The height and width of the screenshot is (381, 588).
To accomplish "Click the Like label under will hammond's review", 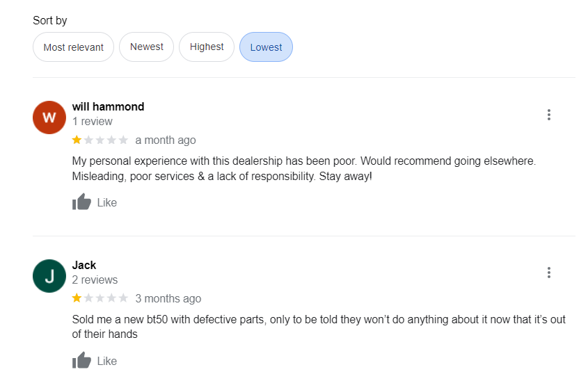I will click(107, 202).
